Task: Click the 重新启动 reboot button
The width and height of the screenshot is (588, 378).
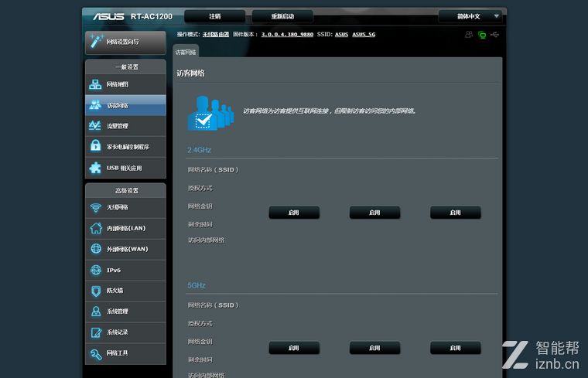Action: pos(282,16)
